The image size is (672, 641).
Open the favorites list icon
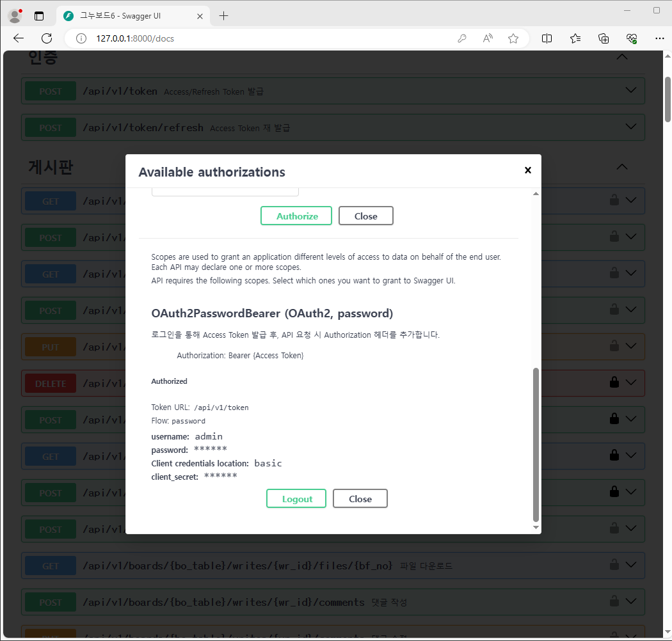[x=575, y=38]
